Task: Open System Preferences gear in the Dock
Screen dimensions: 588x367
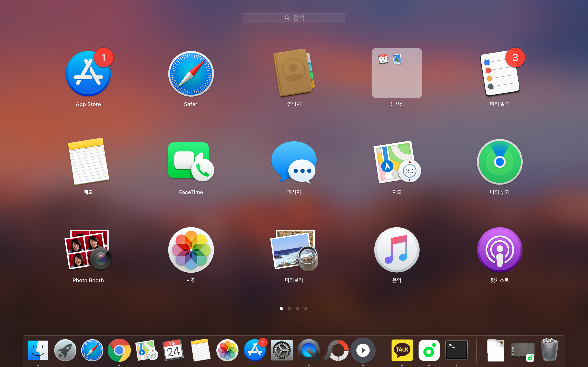Action: tap(282, 350)
